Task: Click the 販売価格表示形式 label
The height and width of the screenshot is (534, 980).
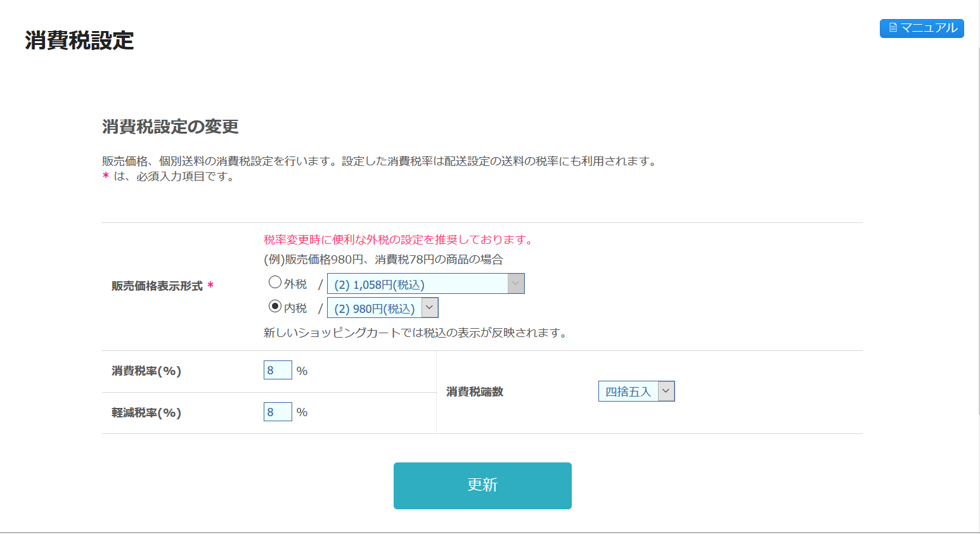Action: pyautogui.click(x=157, y=286)
